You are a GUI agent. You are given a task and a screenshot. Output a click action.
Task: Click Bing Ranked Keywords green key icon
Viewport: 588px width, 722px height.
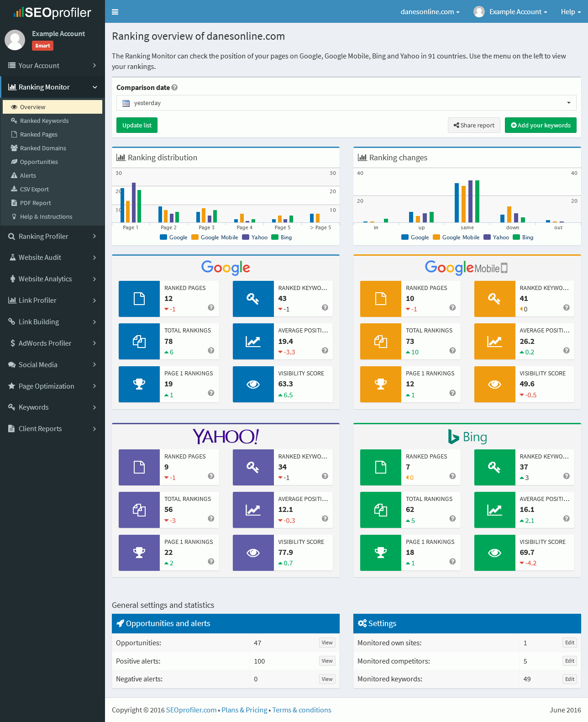tap(494, 467)
